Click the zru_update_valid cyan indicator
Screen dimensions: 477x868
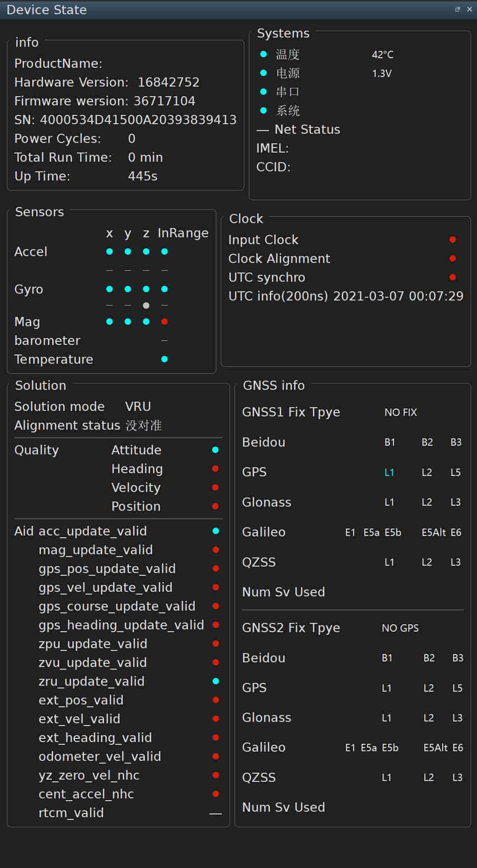click(216, 681)
